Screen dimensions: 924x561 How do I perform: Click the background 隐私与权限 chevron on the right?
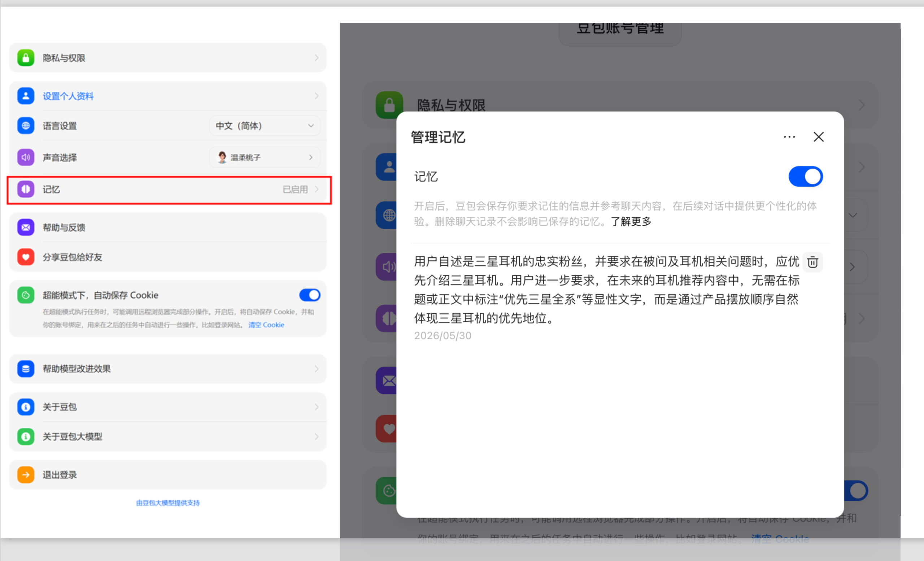(862, 105)
